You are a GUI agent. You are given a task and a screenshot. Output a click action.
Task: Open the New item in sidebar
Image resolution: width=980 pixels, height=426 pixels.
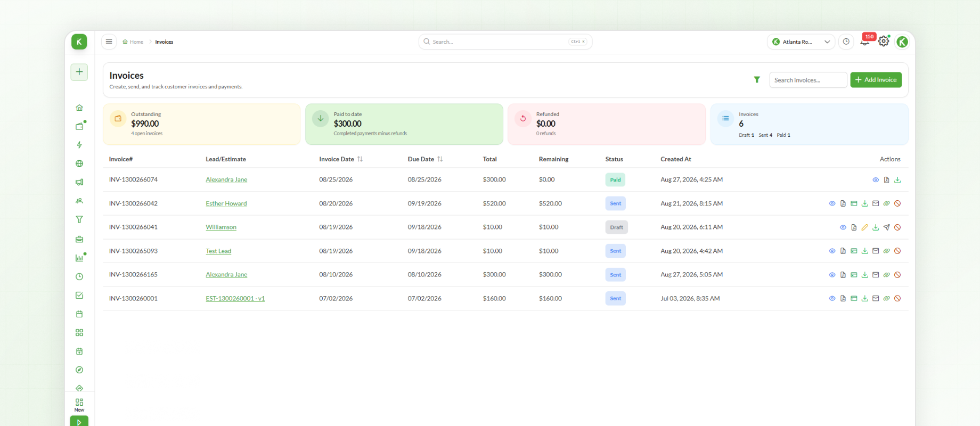pos(79,405)
